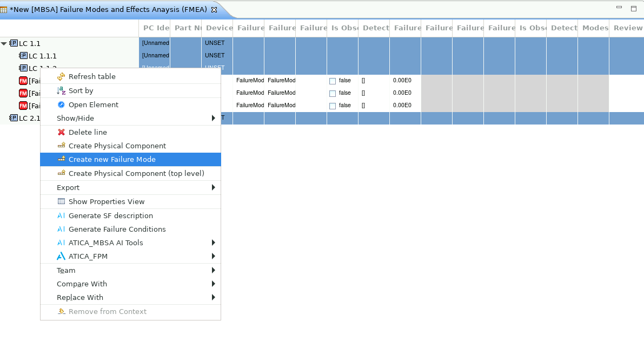Open the Team menu entry

pyautogui.click(x=131, y=270)
